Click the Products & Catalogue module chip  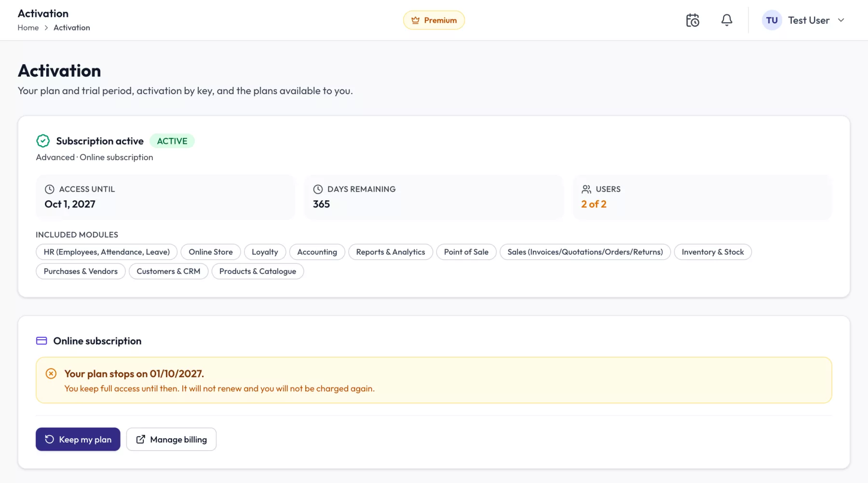[x=258, y=271]
